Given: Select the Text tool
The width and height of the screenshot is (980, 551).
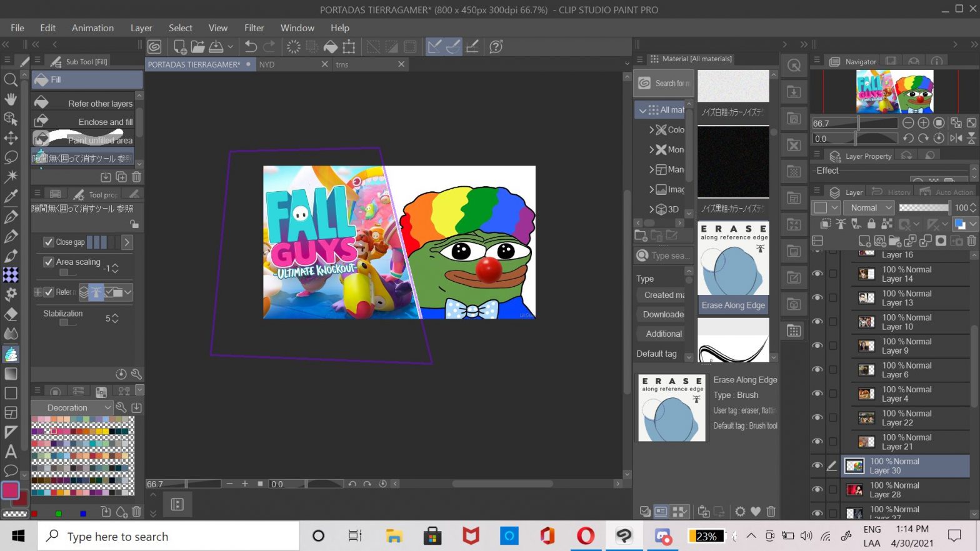Looking at the screenshot, I should [x=11, y=451].
